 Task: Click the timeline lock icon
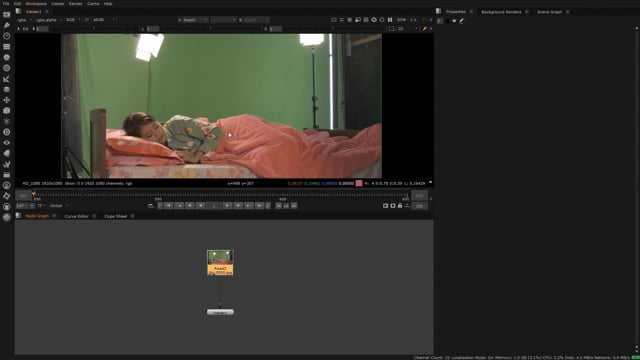tap(400, 206)
